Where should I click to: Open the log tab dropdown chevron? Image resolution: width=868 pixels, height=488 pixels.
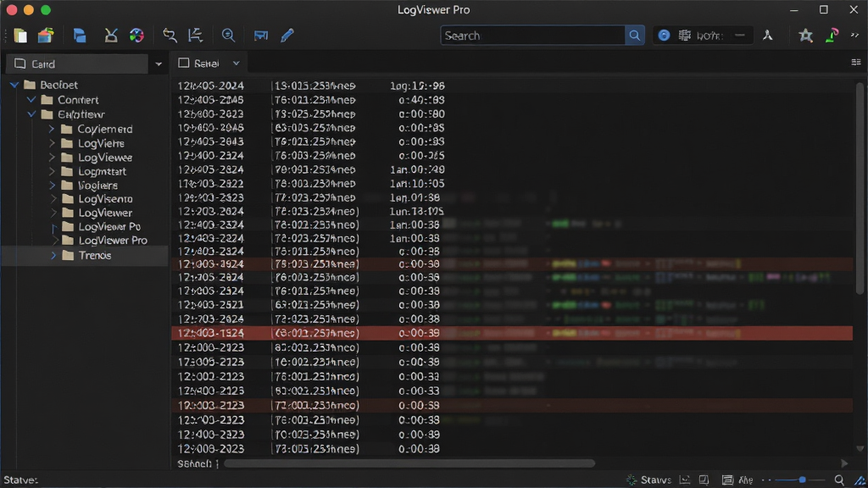(236, 63)
